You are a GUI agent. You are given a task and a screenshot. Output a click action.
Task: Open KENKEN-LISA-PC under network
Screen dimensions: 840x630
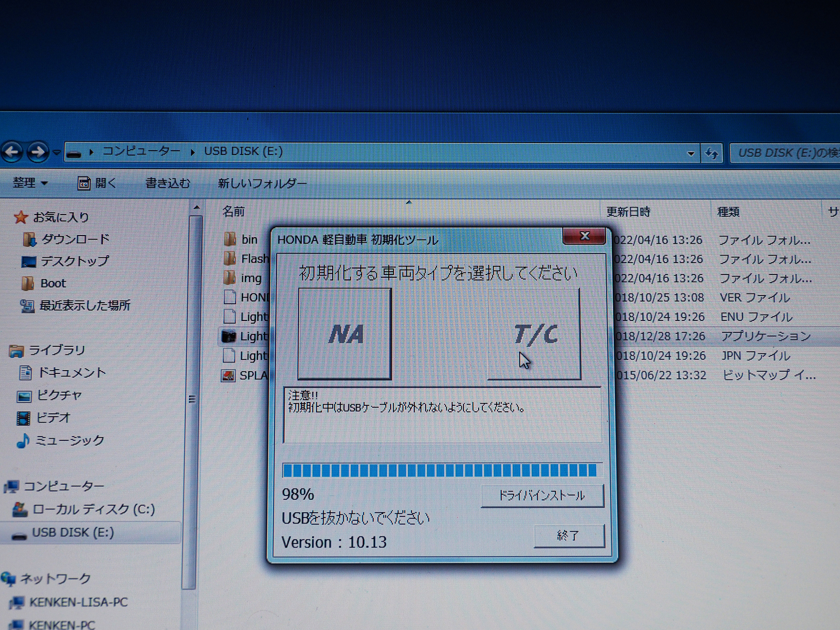pyautogui.click(x=69, y=602)
